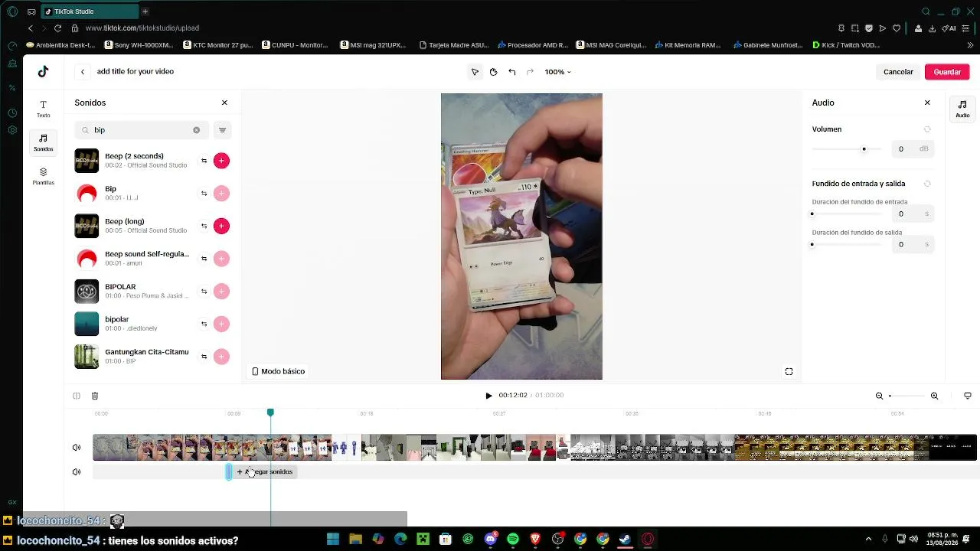980x551 pixels.
Task: Click the sound search box containing 'bip'
Action: click(142, 130)
